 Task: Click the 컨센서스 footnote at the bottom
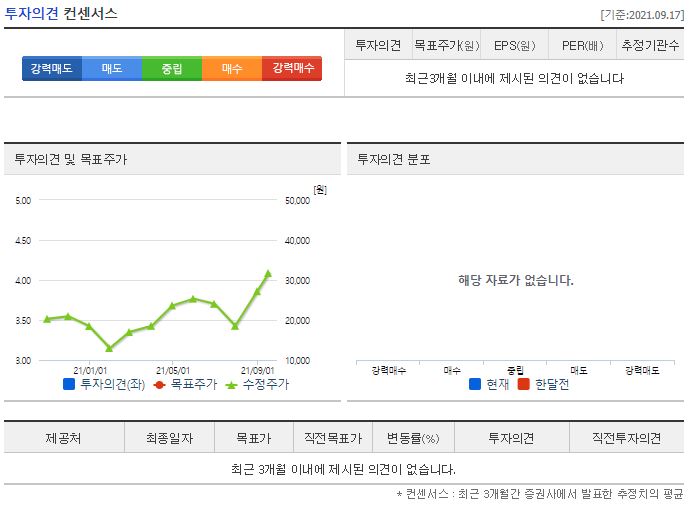pyautogui.click(x=540, y=494)
